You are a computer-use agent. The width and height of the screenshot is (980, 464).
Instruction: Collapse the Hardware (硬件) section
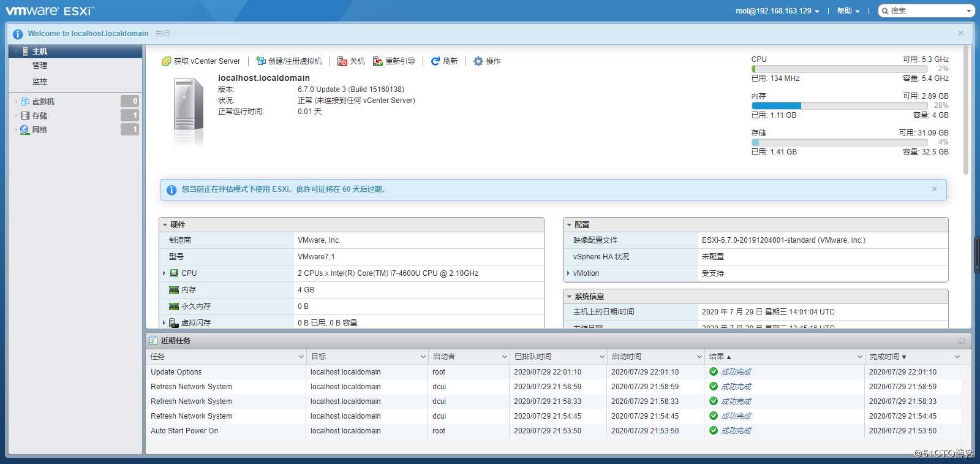165,225
